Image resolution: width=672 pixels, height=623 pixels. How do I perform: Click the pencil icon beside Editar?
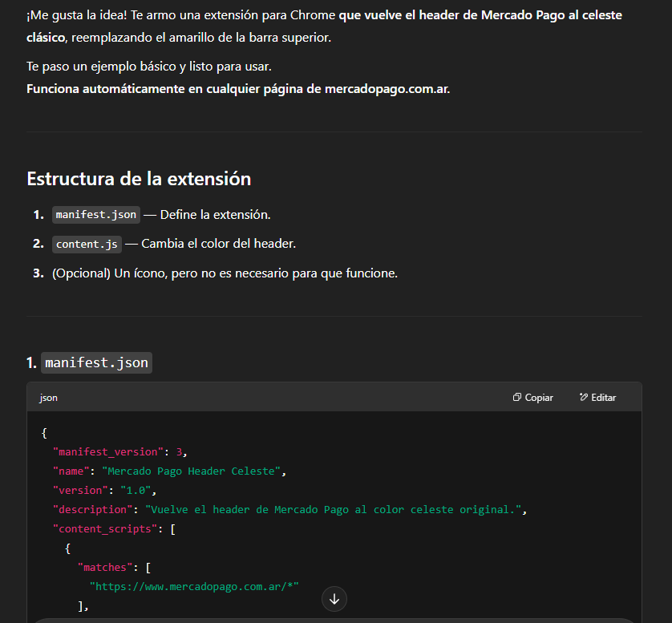click(583, 397)
